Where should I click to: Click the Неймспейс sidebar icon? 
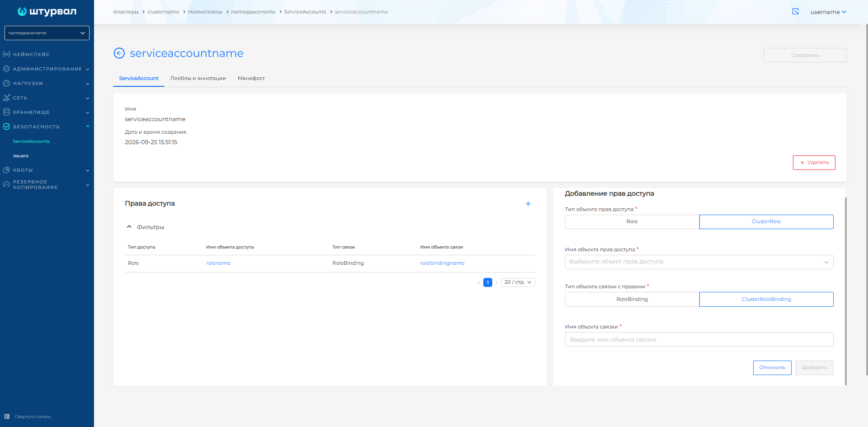coord(6,54)
